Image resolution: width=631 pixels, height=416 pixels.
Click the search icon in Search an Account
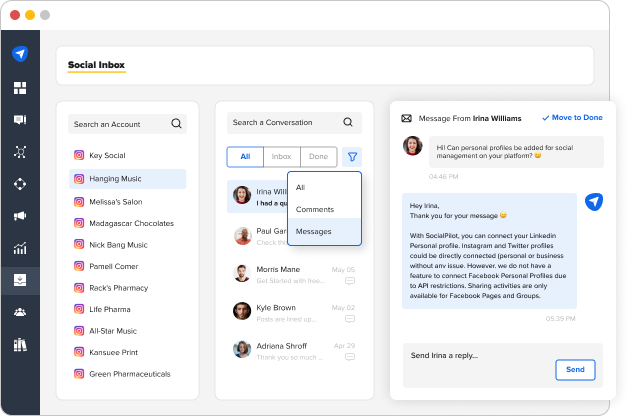pos(176,124)
